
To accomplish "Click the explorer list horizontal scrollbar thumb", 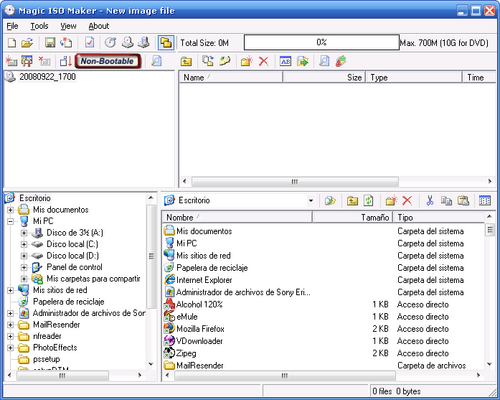I will [x=285, y=376].
